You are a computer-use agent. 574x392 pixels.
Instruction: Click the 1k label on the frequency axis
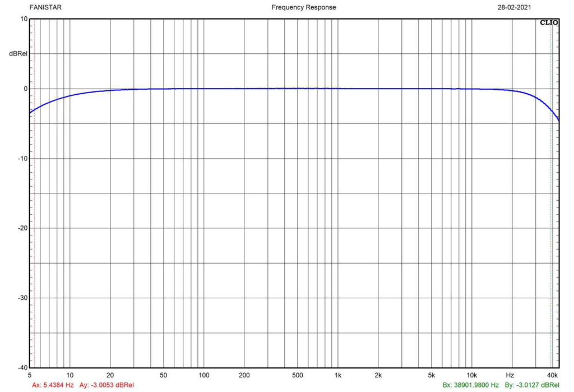coord(337,375)
